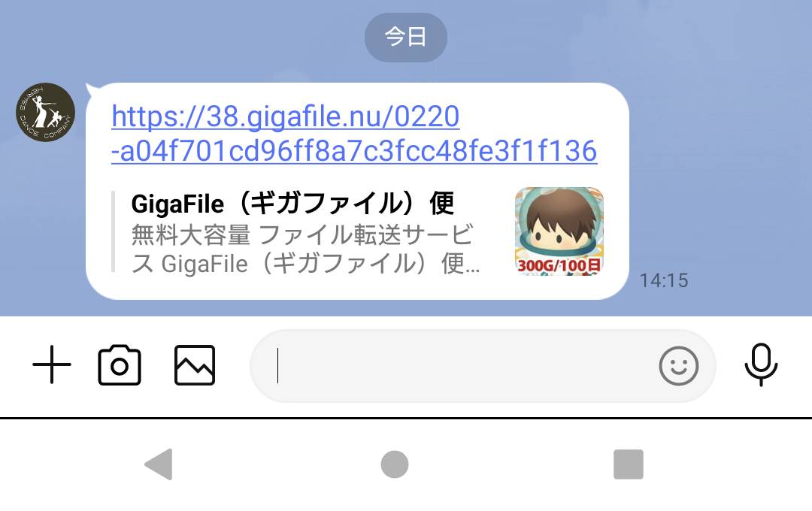The height and width of the screenshot is (511, 812).
Task: Tap the 無料大容量 ファイル転送サービス description
Action: pyautogui.click(x=305, y=249)
